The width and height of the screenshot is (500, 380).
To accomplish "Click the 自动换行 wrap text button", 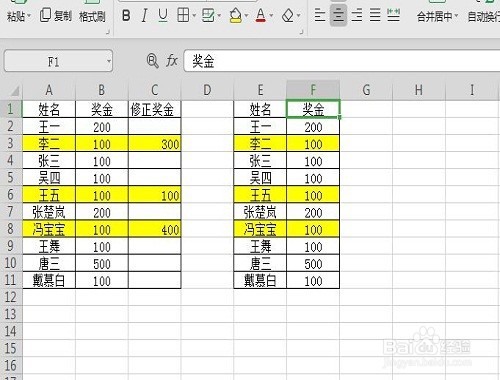I will coord(483,16).
